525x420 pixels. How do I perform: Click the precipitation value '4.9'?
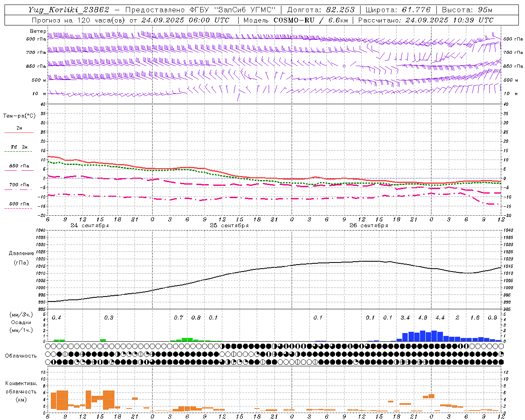pyautogui.click(x=422, y=318)
